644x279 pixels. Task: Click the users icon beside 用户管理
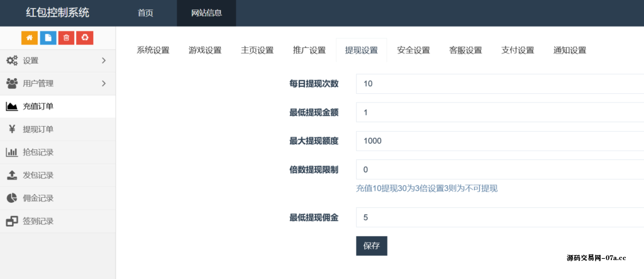12,84
